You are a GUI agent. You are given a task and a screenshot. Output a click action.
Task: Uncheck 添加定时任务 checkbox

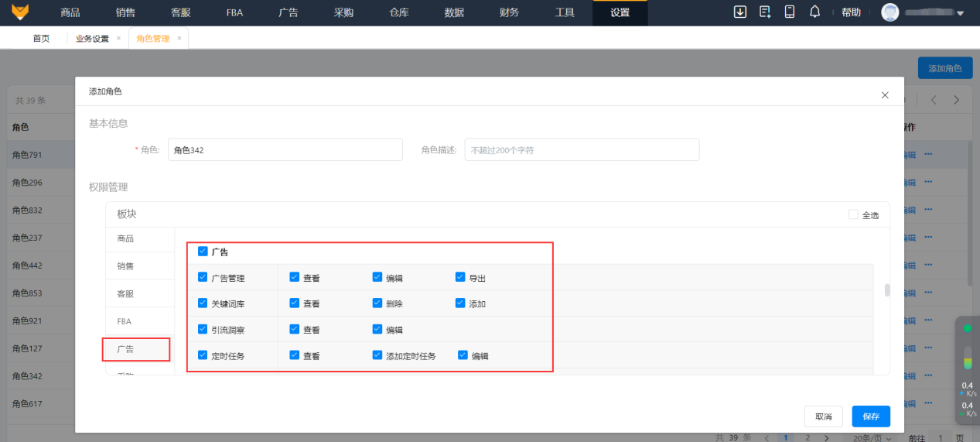(377, 355)
